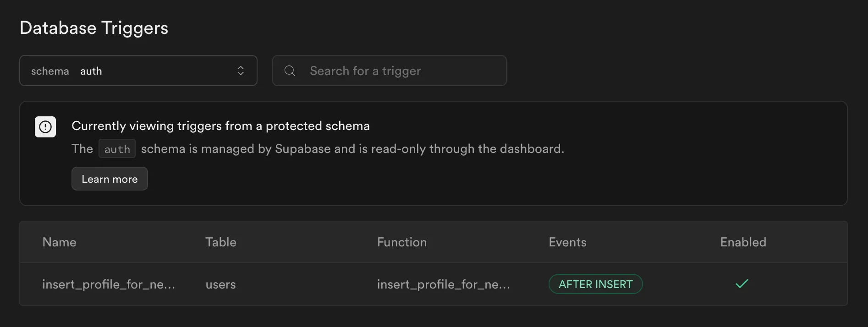Viewport: 868px width, 327px height.
Task: Click the warning alert icon in the banner
Action: pos(45,126)
